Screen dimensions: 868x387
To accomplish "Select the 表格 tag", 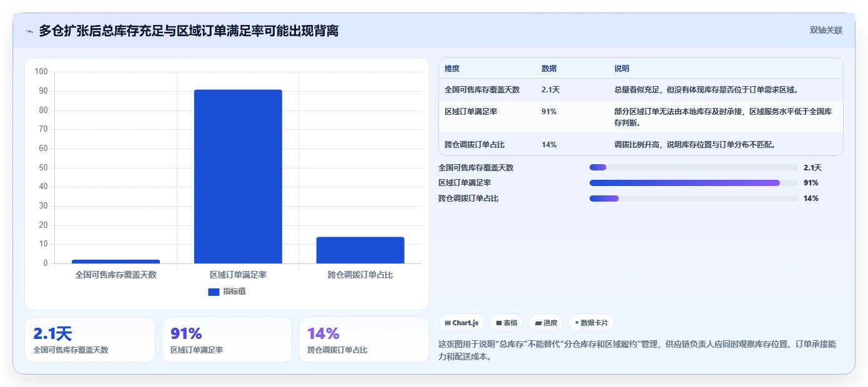I will point(506,323).
